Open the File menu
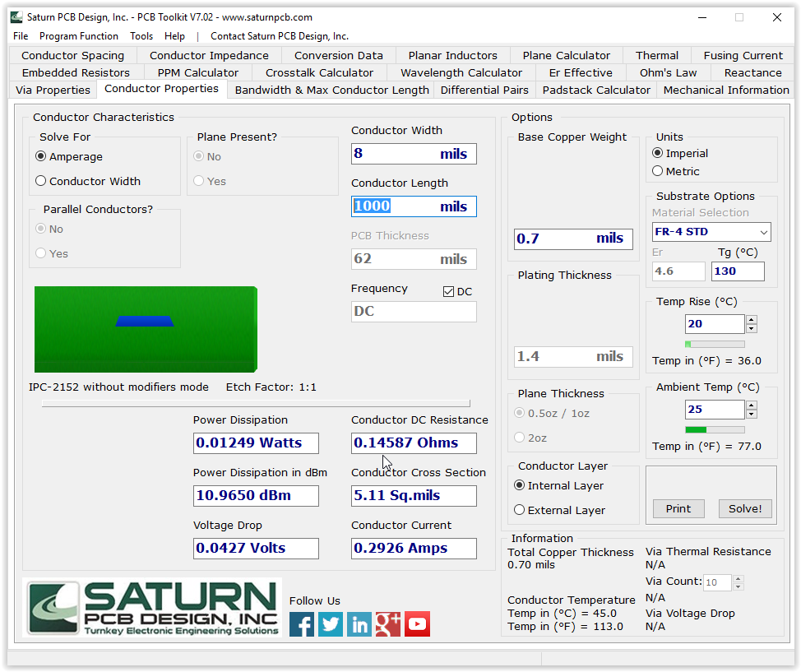 [x=21, y=36]
